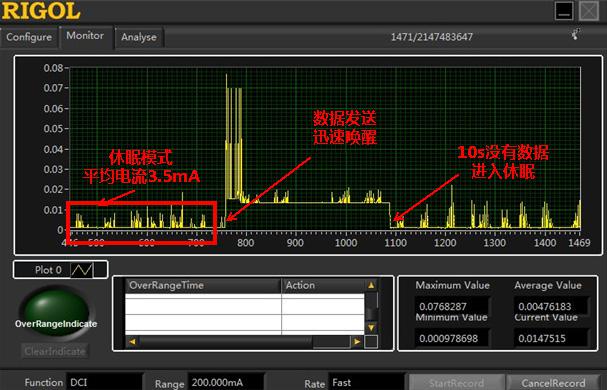Click the right arrow of the horizontal table scrollbar
607x390 pixels.
point(357,342)
